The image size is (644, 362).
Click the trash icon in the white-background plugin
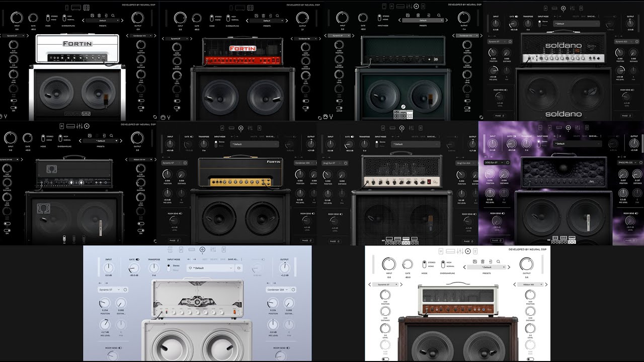[482, 261]
